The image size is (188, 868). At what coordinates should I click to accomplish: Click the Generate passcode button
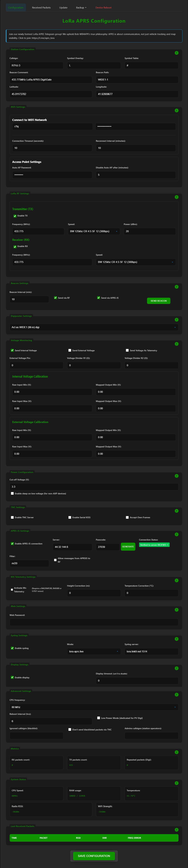pos(128,547)
